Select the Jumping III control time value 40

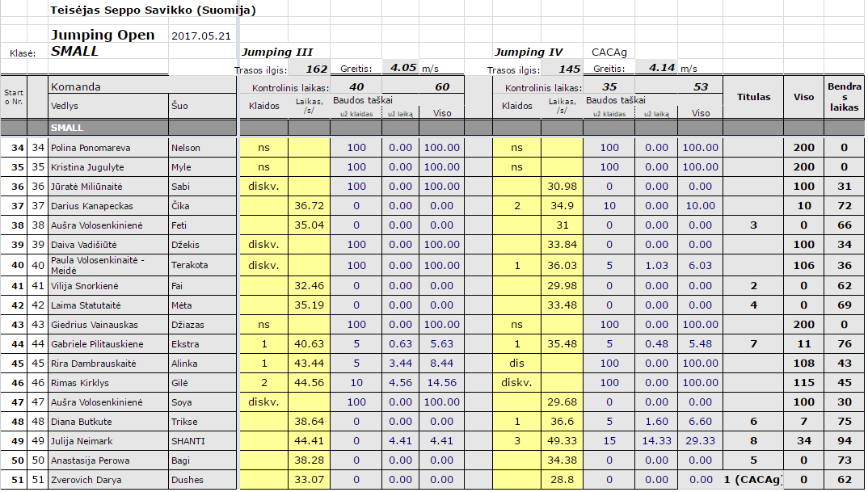point(356,87)
